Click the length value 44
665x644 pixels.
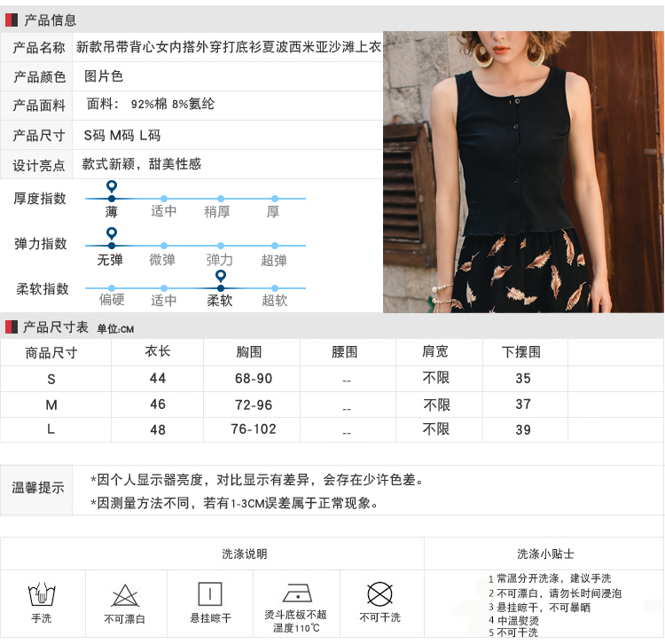(x=158, y=378)
